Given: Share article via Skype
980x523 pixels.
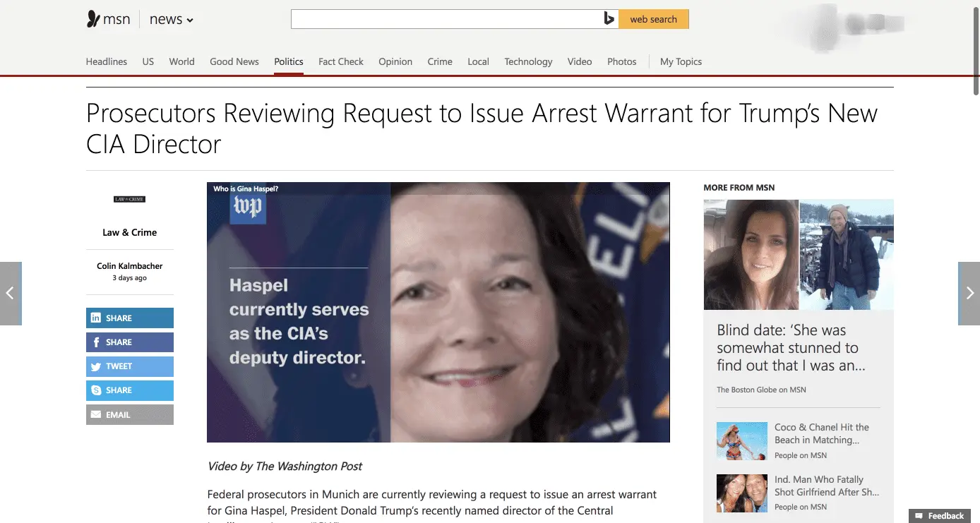Looking at the screenshot, I should (x=130, y=390).
